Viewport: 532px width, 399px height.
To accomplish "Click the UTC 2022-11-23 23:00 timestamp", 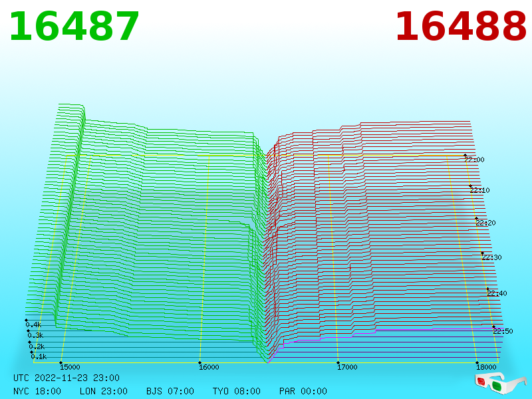I will coord(66,378).
